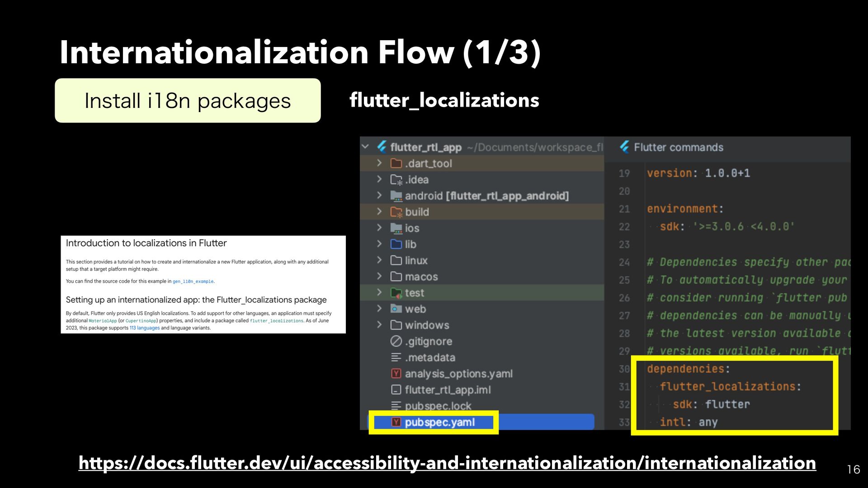Expand the android module folder

[379, 196]
